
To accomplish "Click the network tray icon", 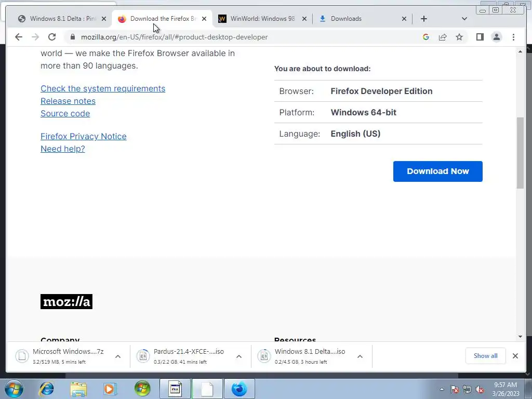I will click(x=467, y=389).
